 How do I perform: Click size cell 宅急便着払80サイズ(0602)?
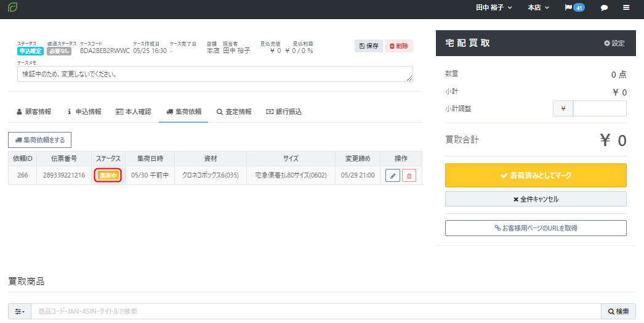click(291, 175)
